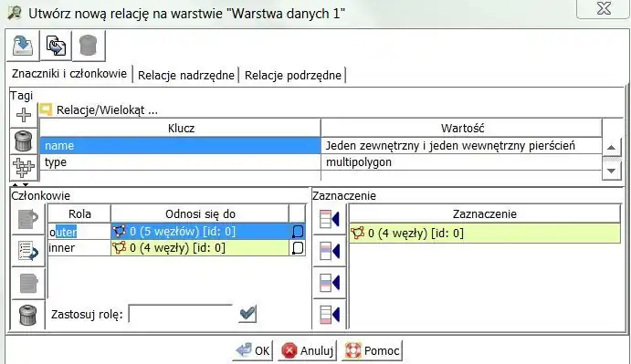The height and width of the screenshot is (364, 631).
Task: Cancel dialog with Anuluj button
Action: (x=308, y=350)
